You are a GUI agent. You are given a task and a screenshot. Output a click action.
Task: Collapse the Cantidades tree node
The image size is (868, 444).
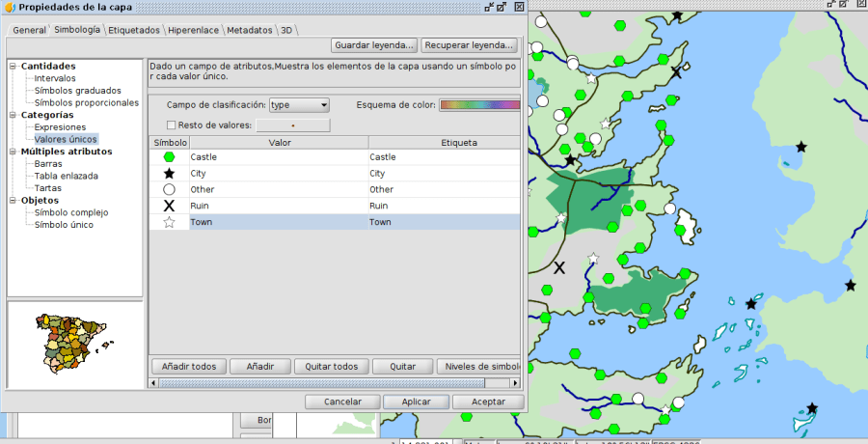[x=13, y=67]
